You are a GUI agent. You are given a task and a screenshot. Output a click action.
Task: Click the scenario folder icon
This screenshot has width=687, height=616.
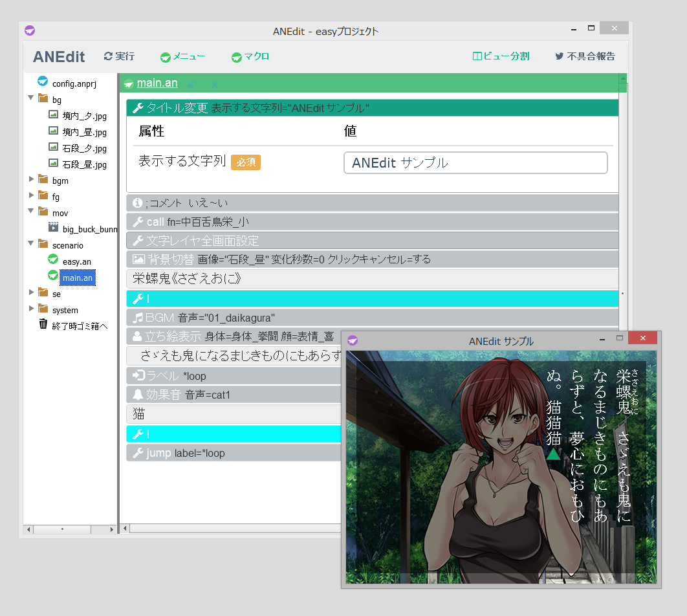(x=43, y=243)
